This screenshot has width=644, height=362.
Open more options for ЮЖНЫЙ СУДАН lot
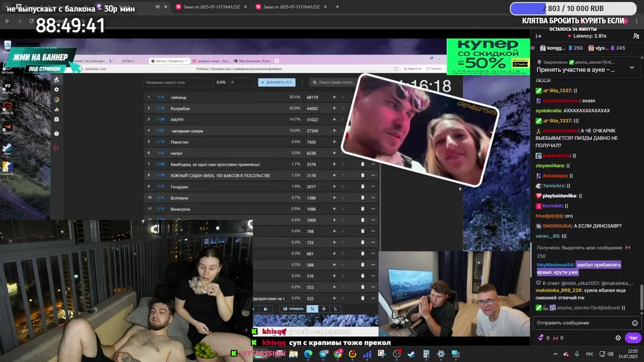pos(373,175)
